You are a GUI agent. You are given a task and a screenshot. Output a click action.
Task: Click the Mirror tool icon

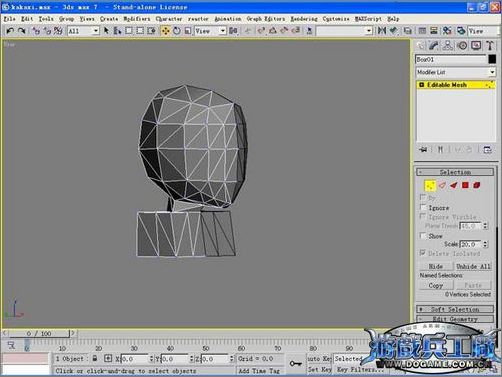point(382,31)
